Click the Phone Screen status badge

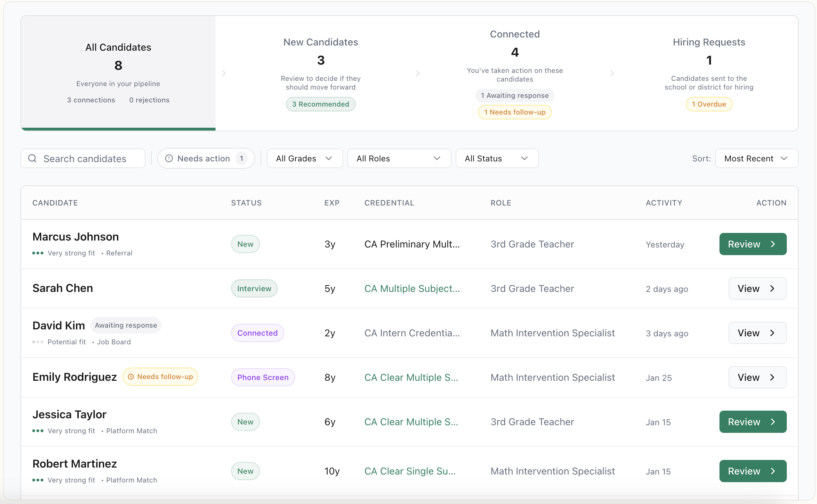pyautogui.click(x=263, y=377)
